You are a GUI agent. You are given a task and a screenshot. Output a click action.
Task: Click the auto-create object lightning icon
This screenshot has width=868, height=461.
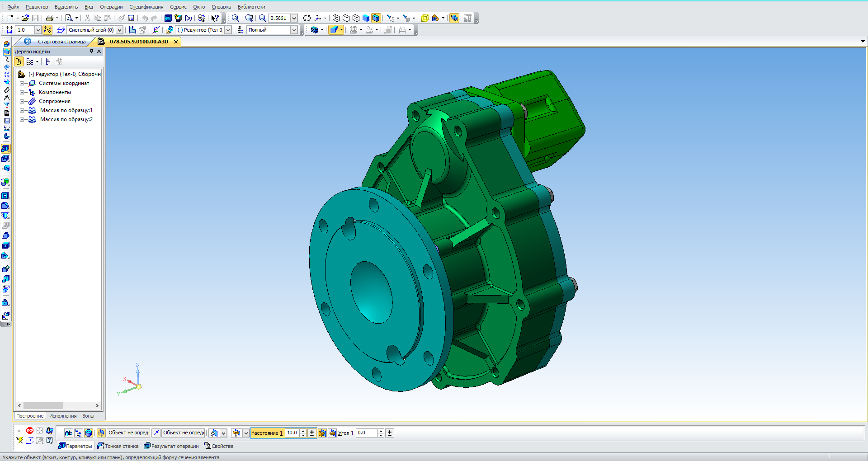click(20, 440)
